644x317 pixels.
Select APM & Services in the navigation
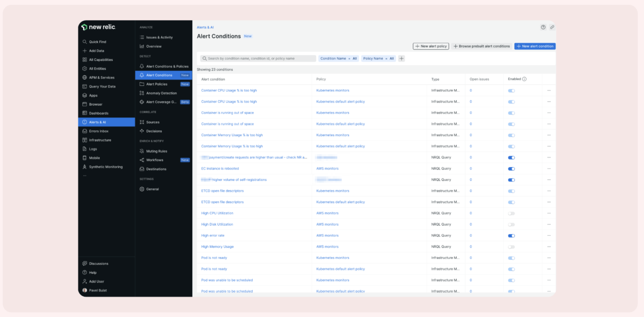coord(101,77)
